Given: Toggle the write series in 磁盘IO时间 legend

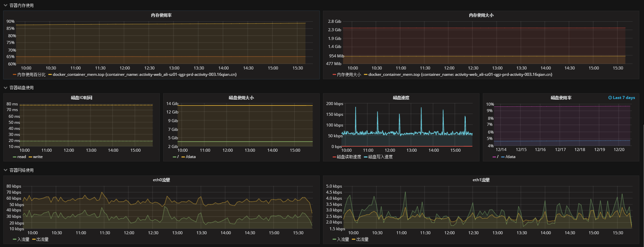Looking at the screenshot, I should (38, 157).
